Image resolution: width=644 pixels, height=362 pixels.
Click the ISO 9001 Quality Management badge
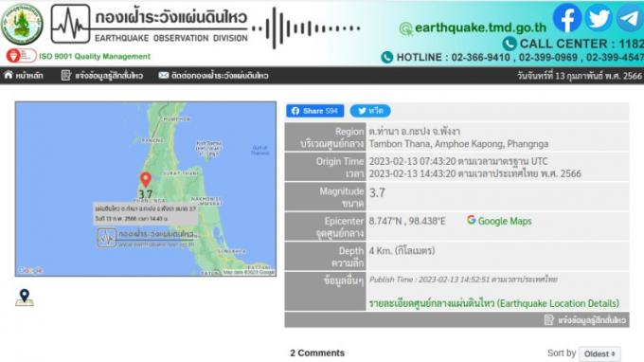tap(79, 56)
